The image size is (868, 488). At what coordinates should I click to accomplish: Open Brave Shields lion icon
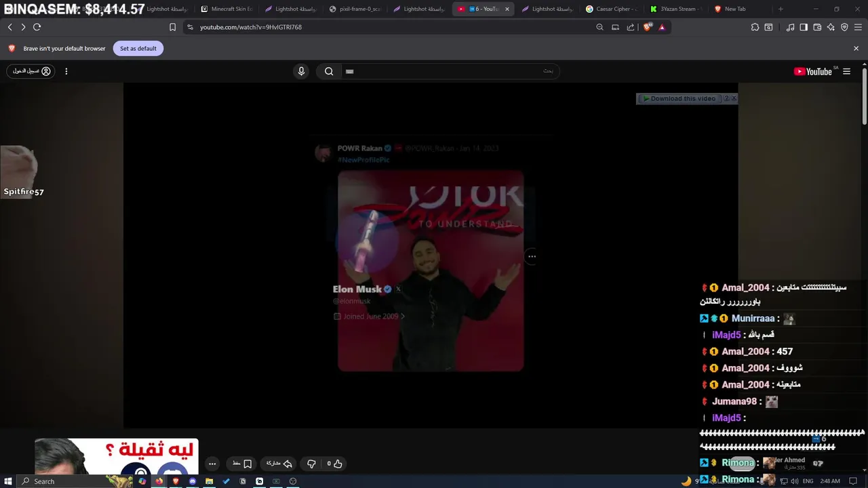tap(647, 27)
